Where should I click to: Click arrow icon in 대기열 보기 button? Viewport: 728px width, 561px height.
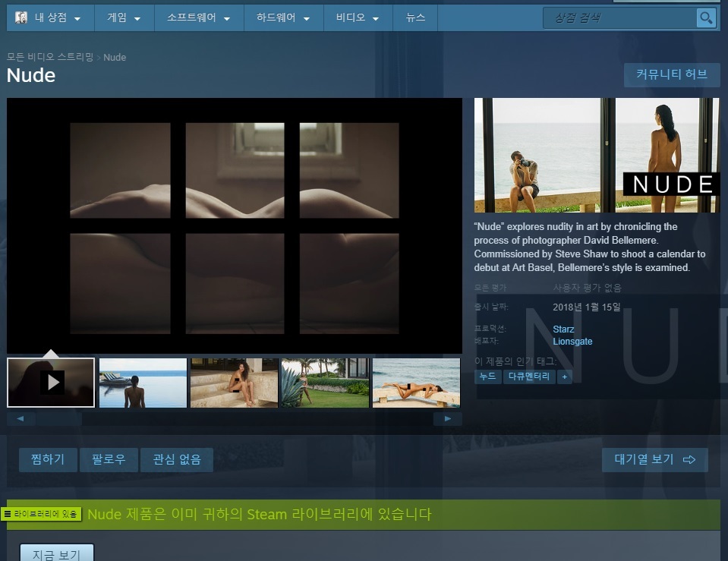689,460
